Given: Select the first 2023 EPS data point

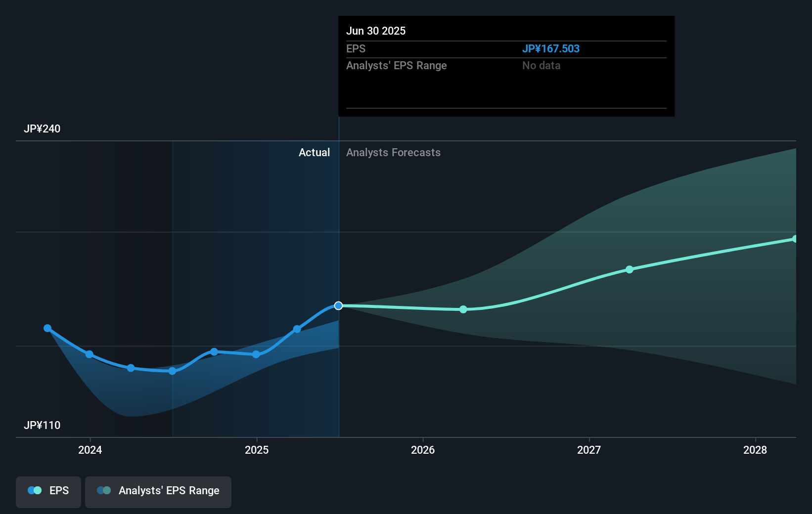Looking at the screenshot, I should (47, 328).
